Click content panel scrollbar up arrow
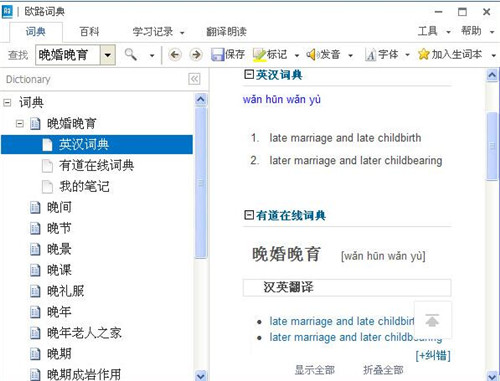This screenshot has height=381, width=500. [492, 75]
